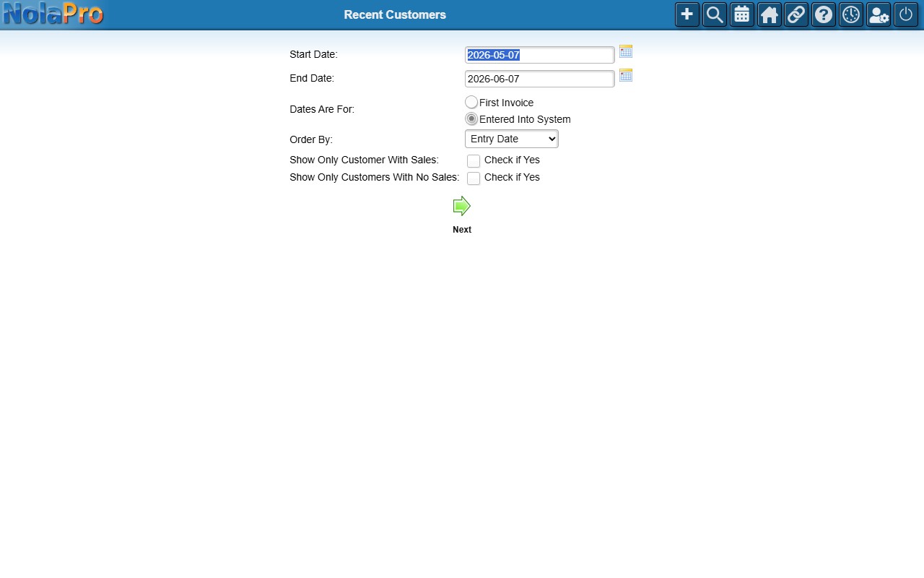The image size is (924, 578).
Task: Open the calendar icon in top toolbar
Action: (x=742, y=14)
